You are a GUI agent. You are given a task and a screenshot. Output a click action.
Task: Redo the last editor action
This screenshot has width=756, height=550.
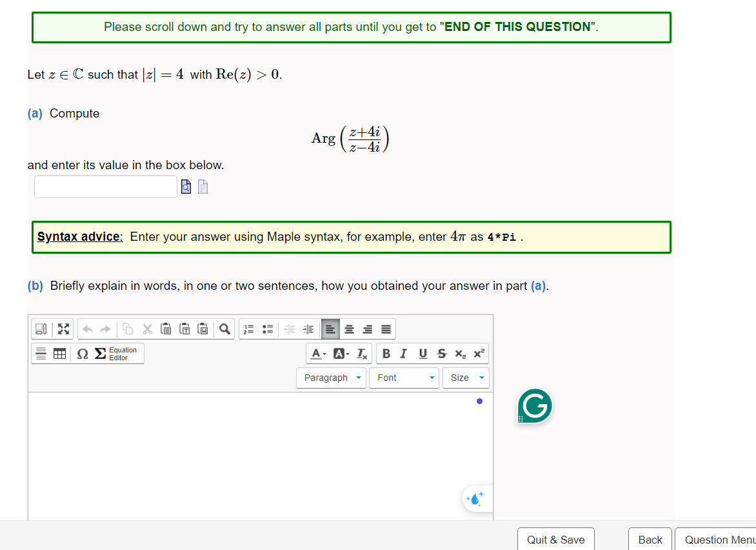click(105, 329)
